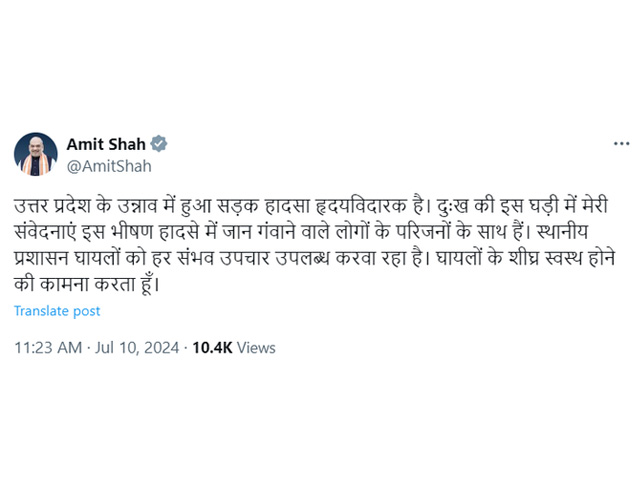The width and height of the screenshot is (640, 480).
Task: Click the tweet line starting with संवेदनाएं
Action: 301,232
